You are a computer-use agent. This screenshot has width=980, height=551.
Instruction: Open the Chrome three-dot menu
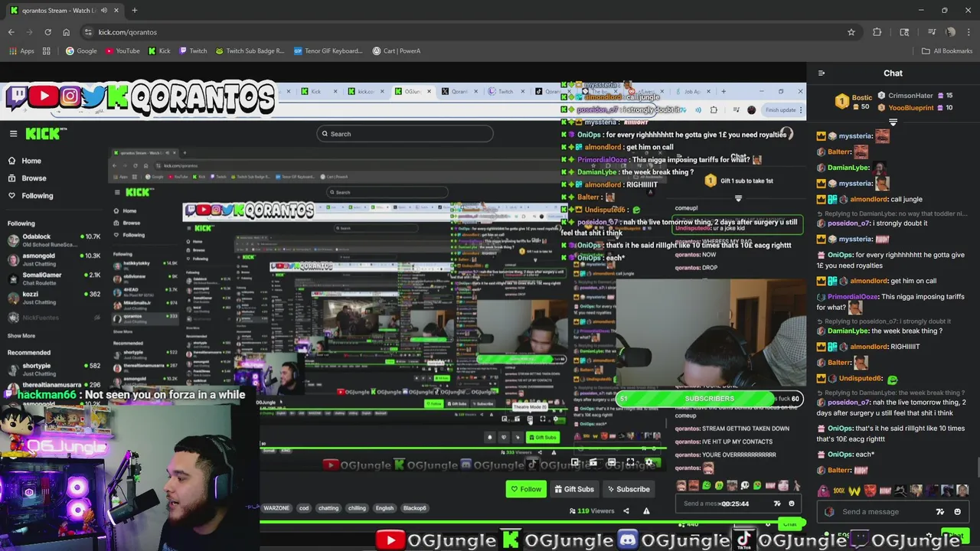click(x=969, y=32)
